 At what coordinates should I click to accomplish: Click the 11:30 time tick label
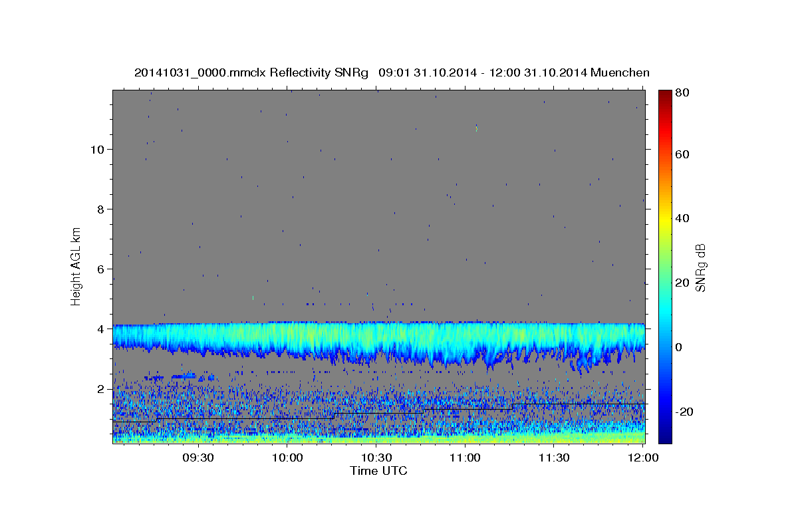(553, 458)
